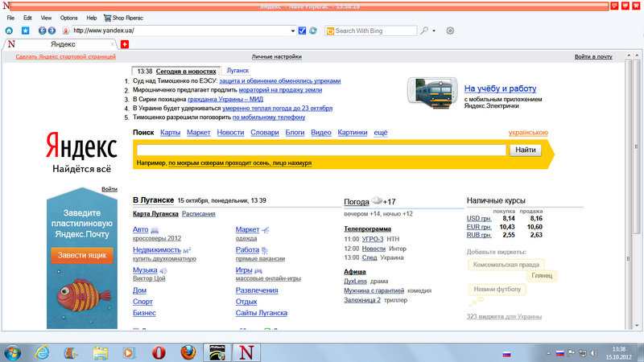
Task: Select the Сегодня в новостях tab
Action: (x=186, y=72)
